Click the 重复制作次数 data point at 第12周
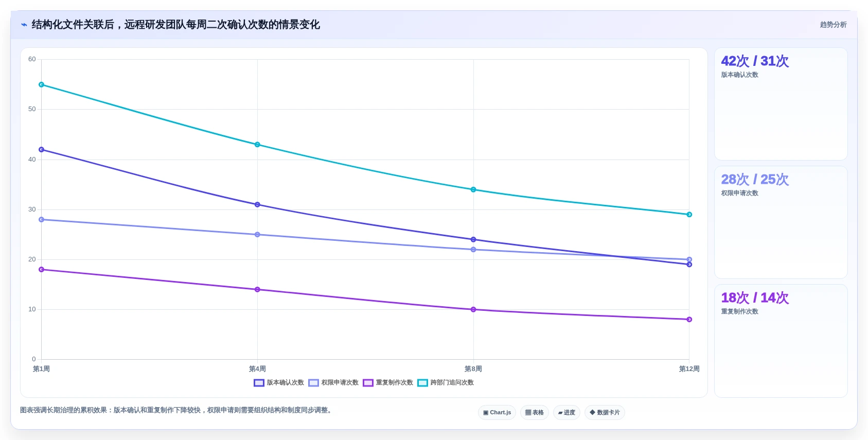Viewport: 868px width, 440px height. 689,320
